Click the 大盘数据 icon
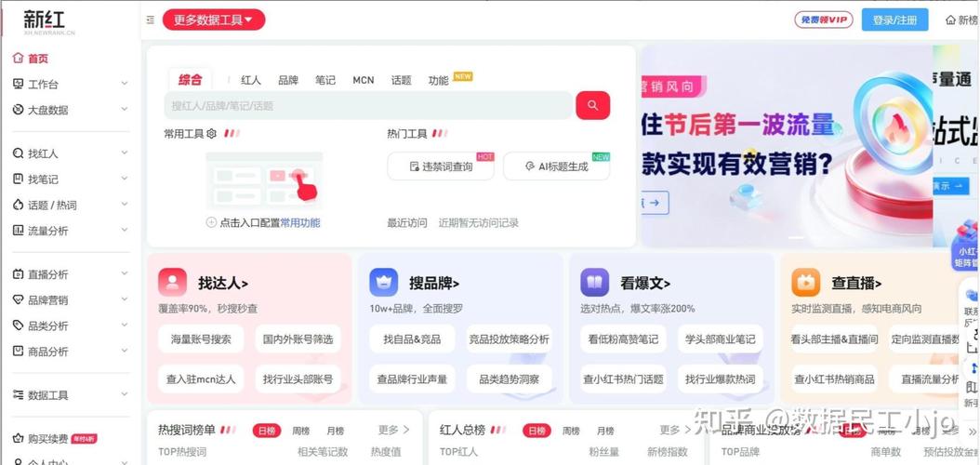The height and width of the screenshot is (465, 980). pyautogui.click(x=18, y=110)
